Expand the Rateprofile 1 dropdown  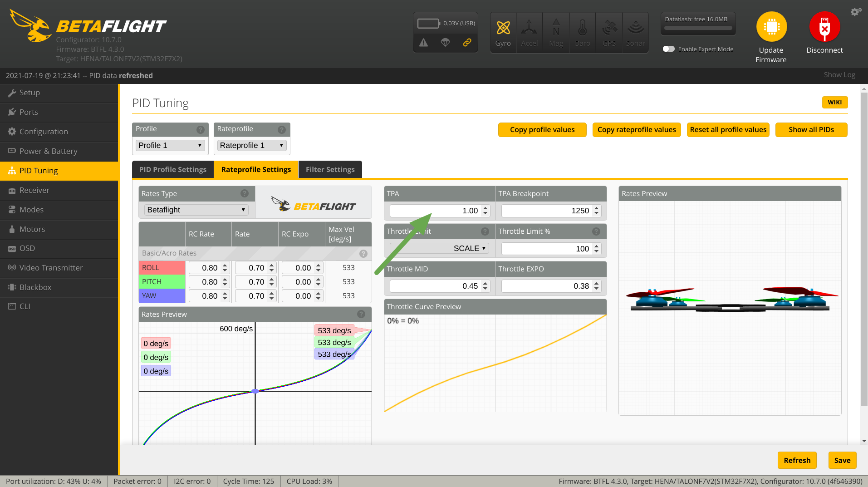click(x=252, y=145)
